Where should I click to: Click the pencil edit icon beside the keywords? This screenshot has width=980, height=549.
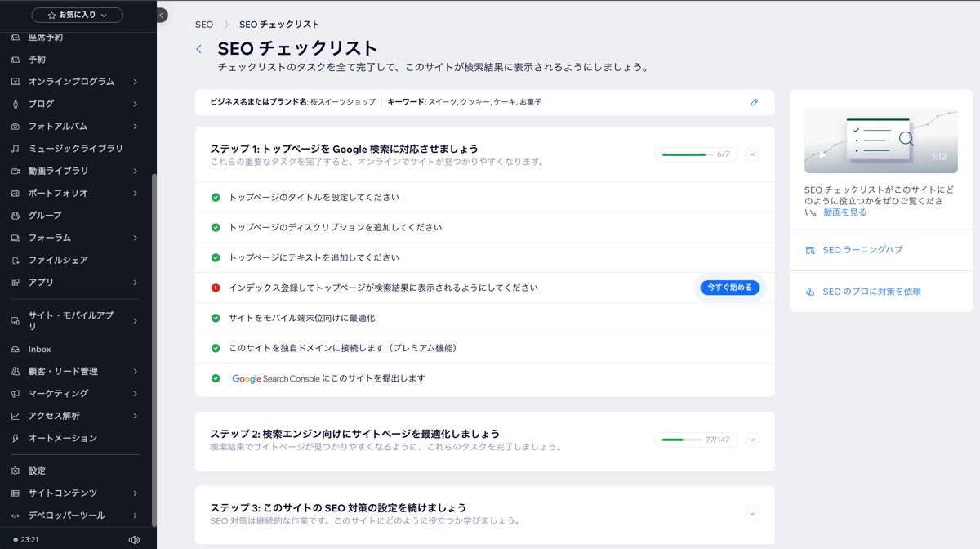(x=754, y=102)
